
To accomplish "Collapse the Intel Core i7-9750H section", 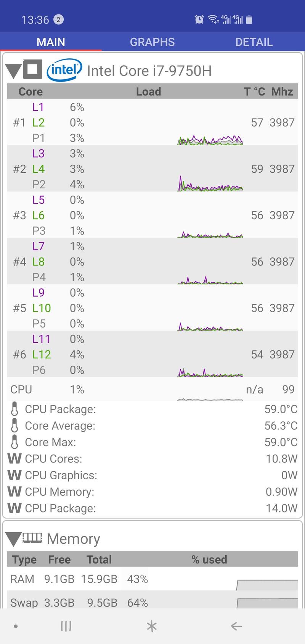I will coord(13,71).
